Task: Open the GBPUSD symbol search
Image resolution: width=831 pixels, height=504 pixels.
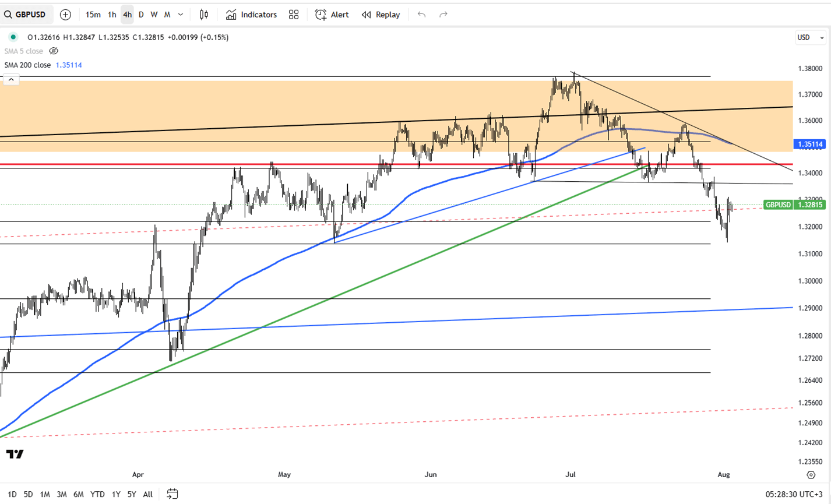Action: point(26,15)
